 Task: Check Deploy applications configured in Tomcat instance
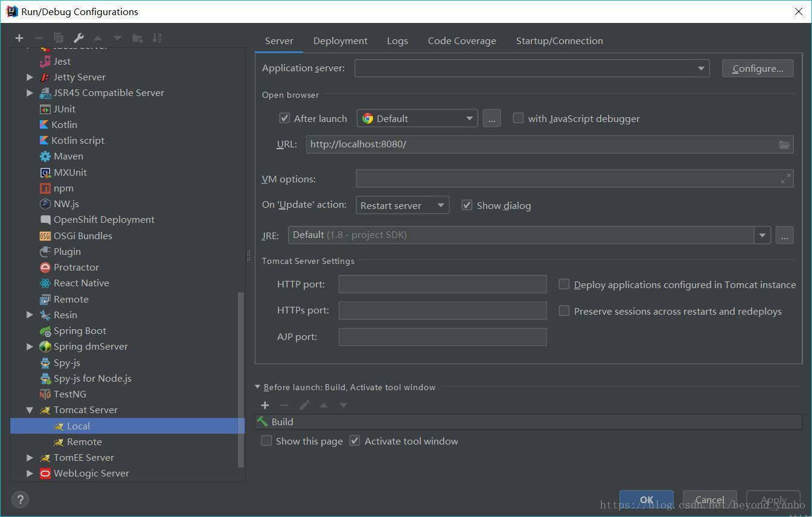point(564,284)
